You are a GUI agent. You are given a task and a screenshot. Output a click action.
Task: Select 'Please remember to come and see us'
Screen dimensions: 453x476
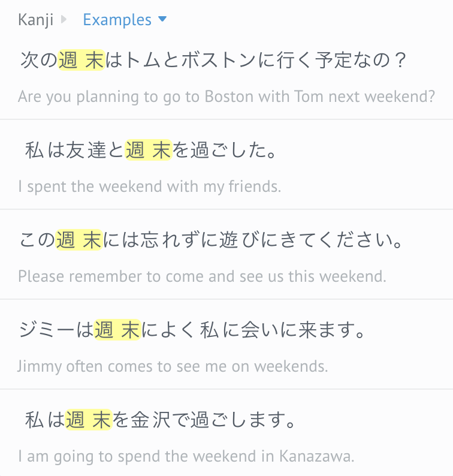(202, 276)
